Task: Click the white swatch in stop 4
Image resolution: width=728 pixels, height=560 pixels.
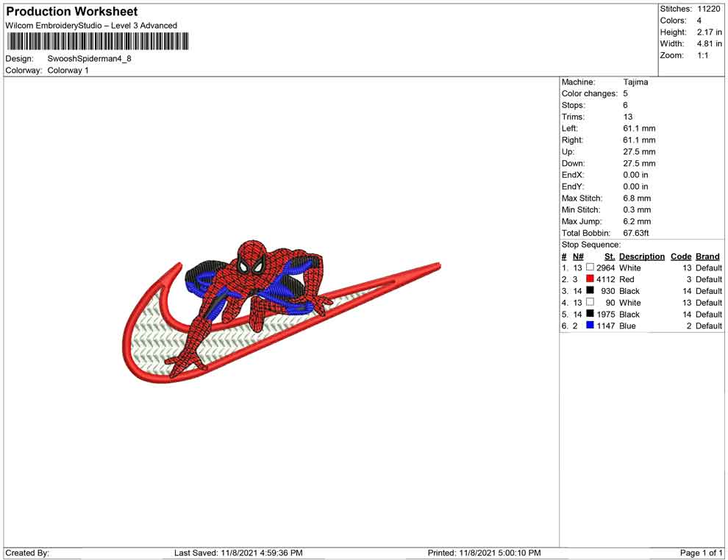Action: click(590, 302)
